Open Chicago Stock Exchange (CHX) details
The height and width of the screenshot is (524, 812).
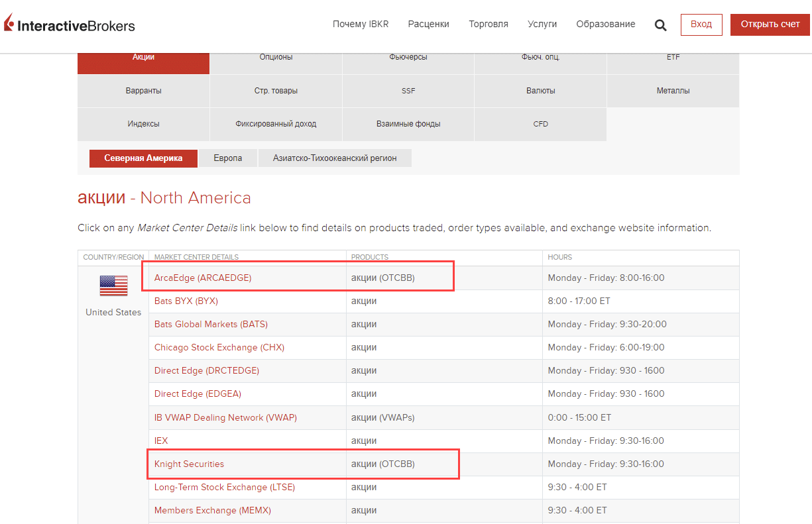(x=219, y=348)
